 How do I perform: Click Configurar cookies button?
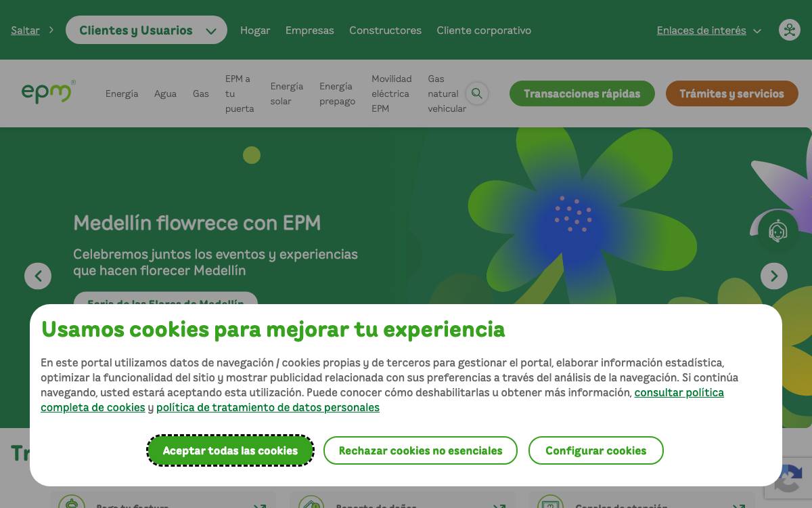click(x=595, y=450)
